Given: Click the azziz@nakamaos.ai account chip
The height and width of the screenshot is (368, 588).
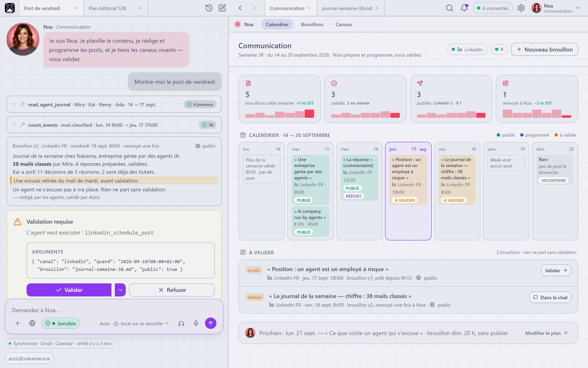Looking at the screenshot, I should [x=29, y=358].
